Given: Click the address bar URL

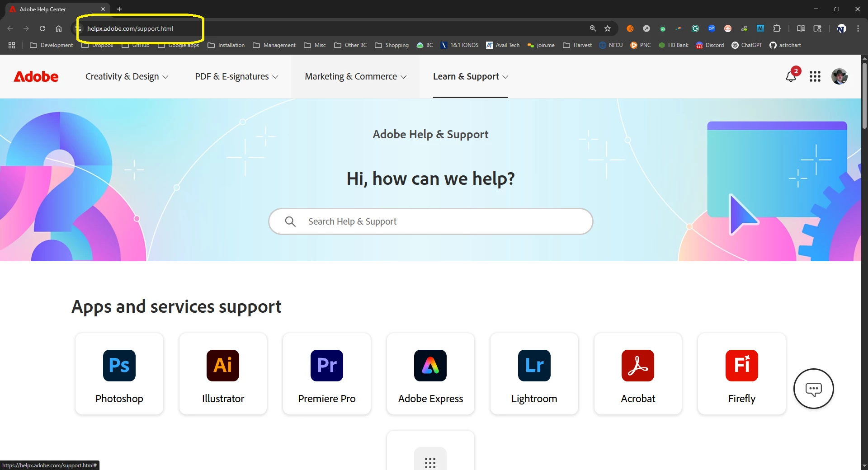Looking at the screenshot, I should (x=130, y=28).
